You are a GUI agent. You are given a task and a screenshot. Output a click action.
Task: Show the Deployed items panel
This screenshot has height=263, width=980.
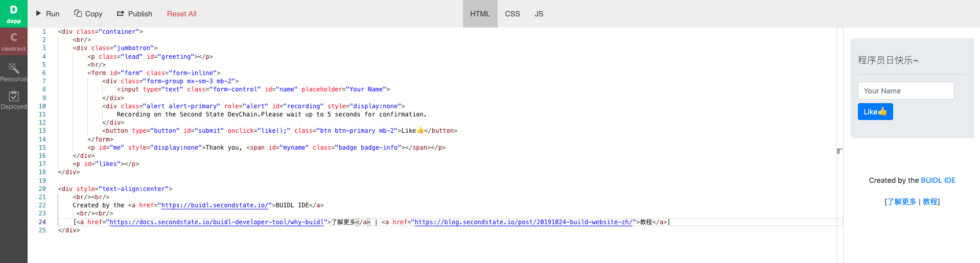point(14,100)
